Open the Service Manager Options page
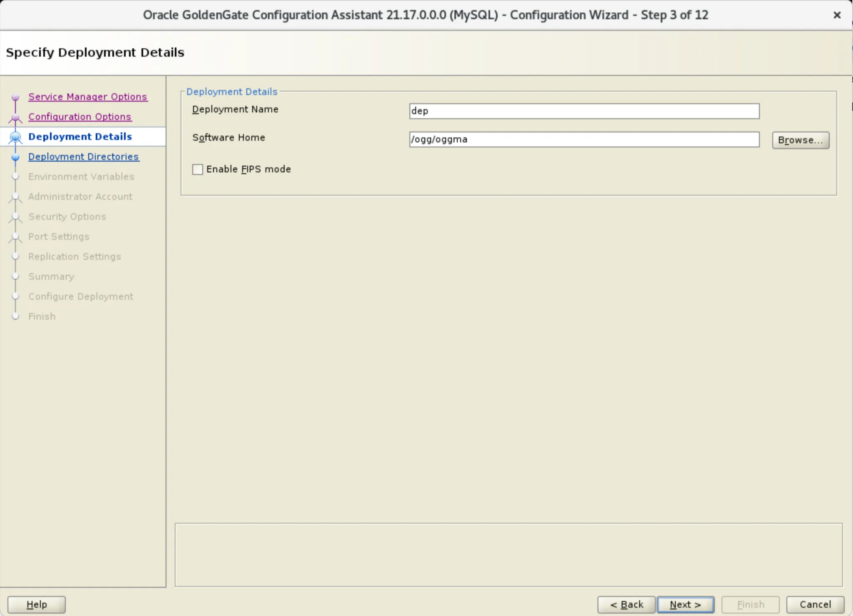Image resolution: width=853 pixels, height=616 pixels. (x=87, y=96)
